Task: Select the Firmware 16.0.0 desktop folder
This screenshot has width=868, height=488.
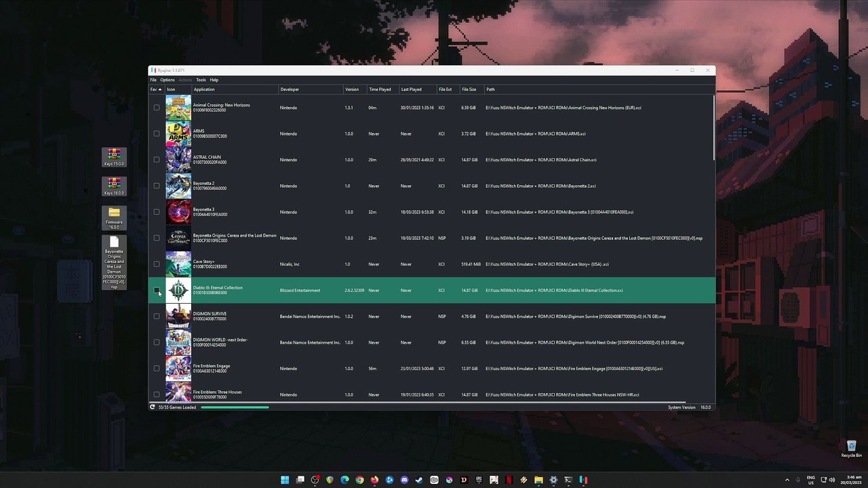Action: [114, 218]
